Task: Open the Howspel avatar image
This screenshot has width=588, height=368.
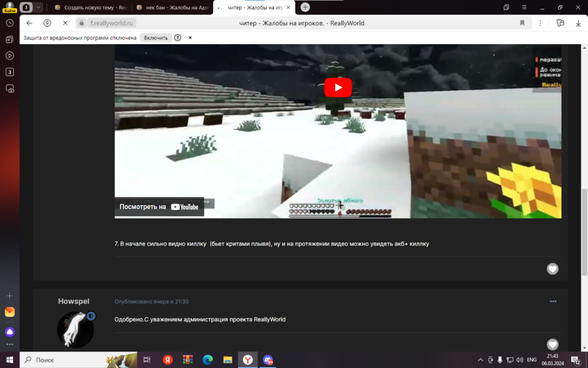Action: 75,330
